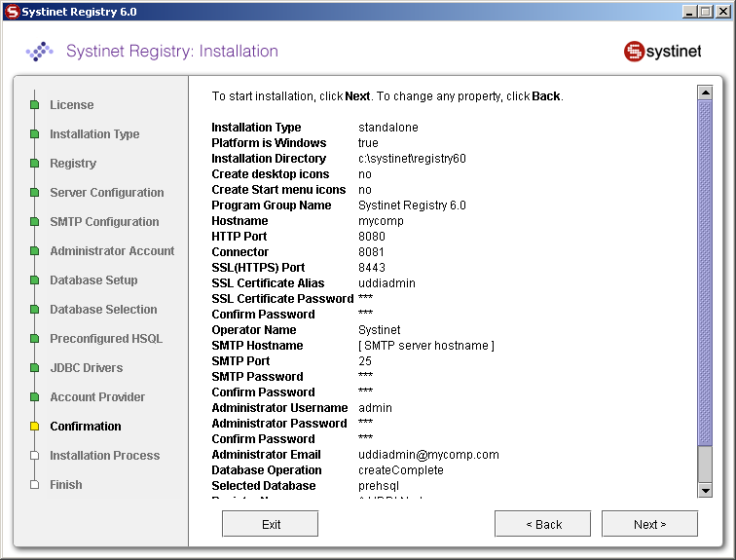Click the empty Finish step marker
The height and width of the screenshot is (560, 736).
pos(34,484)
